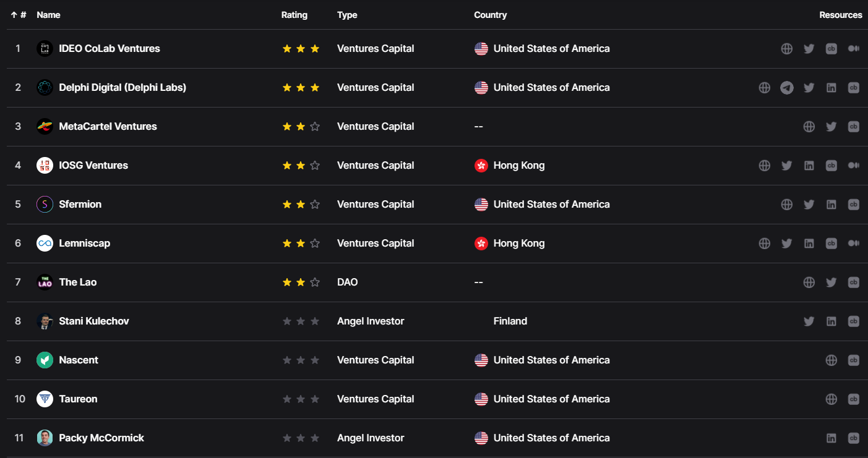
Task: Open Delphi Digital's LinkedIn icon
Action: coord(831,88)
